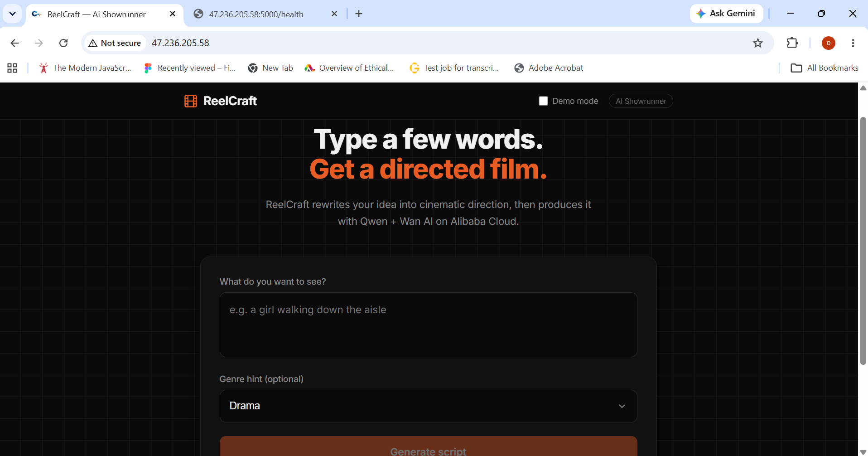Open the Chrome profile avatar
Viewport: 868px width, 456px height.
point(829,43)
